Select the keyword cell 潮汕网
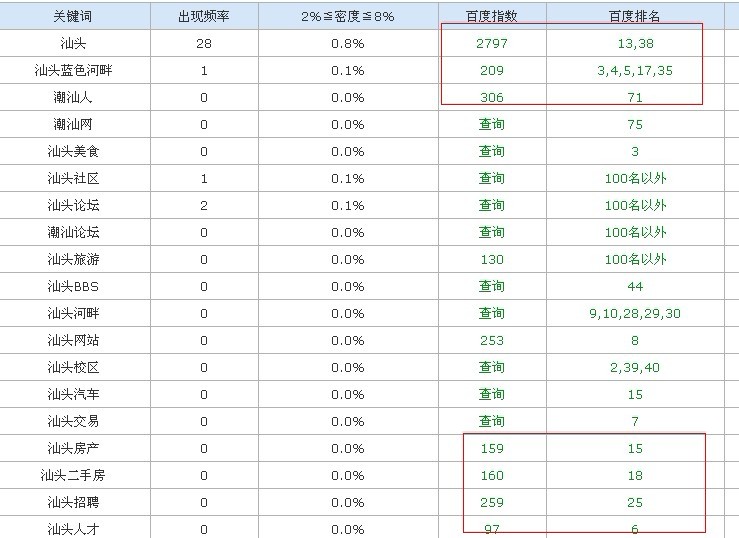 point(73,124)
